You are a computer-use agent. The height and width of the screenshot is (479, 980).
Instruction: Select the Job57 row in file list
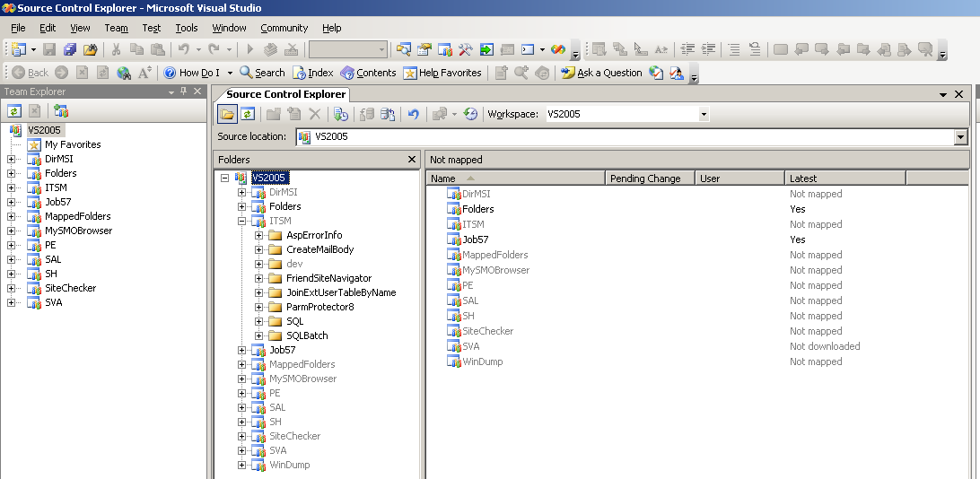(697, 239)
